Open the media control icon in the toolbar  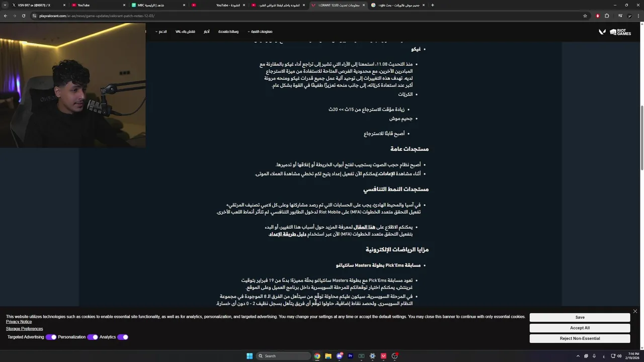click(620, 16)
